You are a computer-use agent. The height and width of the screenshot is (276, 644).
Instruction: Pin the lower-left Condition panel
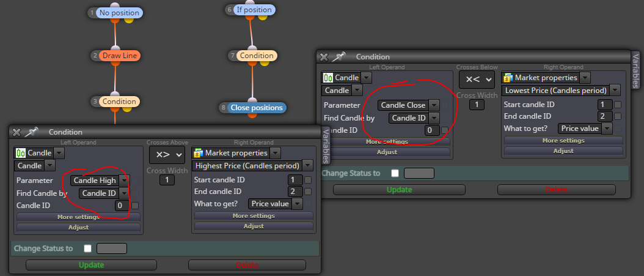pyautogui.click(x=31, y=132)
